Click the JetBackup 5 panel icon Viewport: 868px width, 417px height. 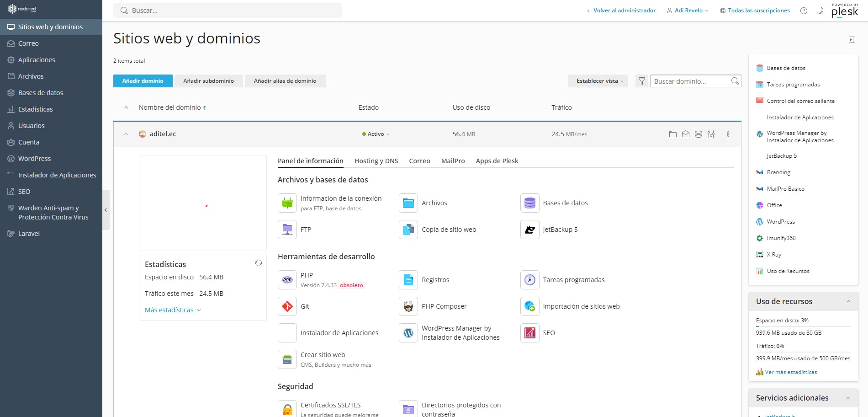click(529, 230)
